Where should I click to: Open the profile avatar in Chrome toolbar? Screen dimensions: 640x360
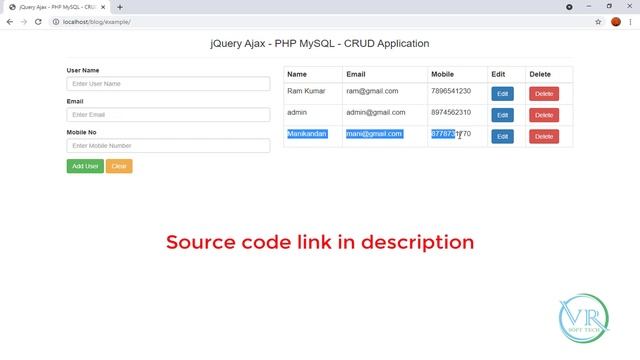tap(616, 22)
